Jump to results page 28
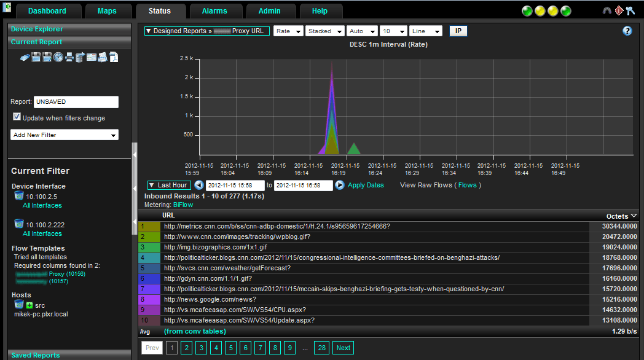The image size is (644, 360). (x=321, y=348)
